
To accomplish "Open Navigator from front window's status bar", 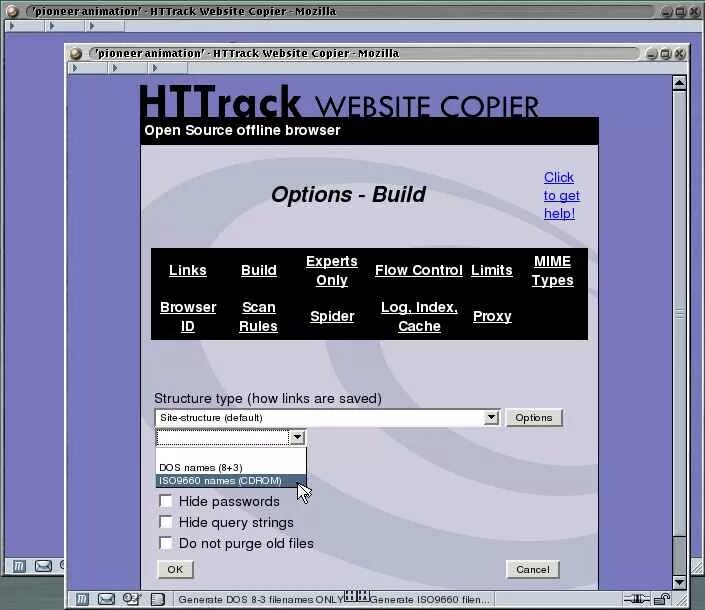I will (x=82, y=599).
